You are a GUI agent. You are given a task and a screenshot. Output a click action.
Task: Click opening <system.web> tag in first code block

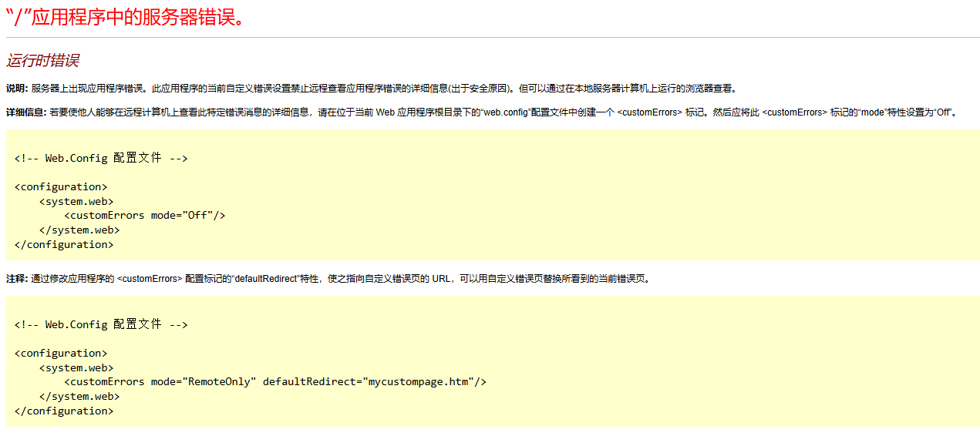click(x=76, y=201)
